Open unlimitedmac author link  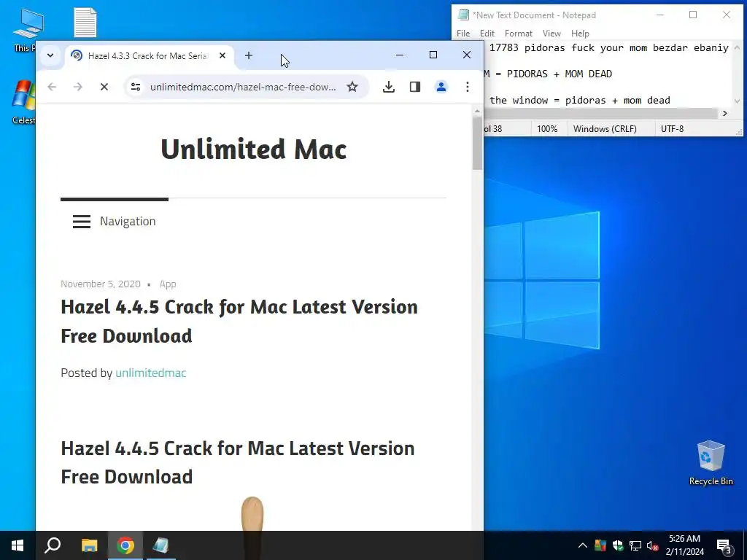(x=150, y=373)
